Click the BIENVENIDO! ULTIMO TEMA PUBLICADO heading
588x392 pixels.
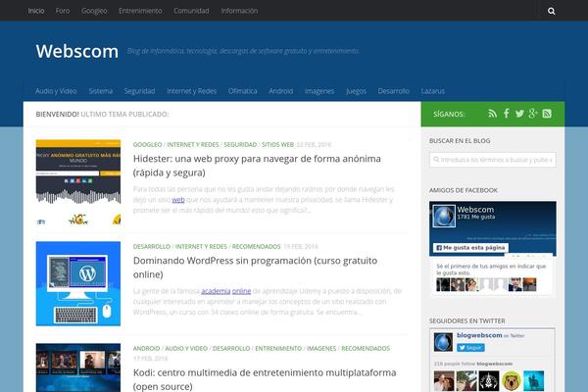[102, 114]
